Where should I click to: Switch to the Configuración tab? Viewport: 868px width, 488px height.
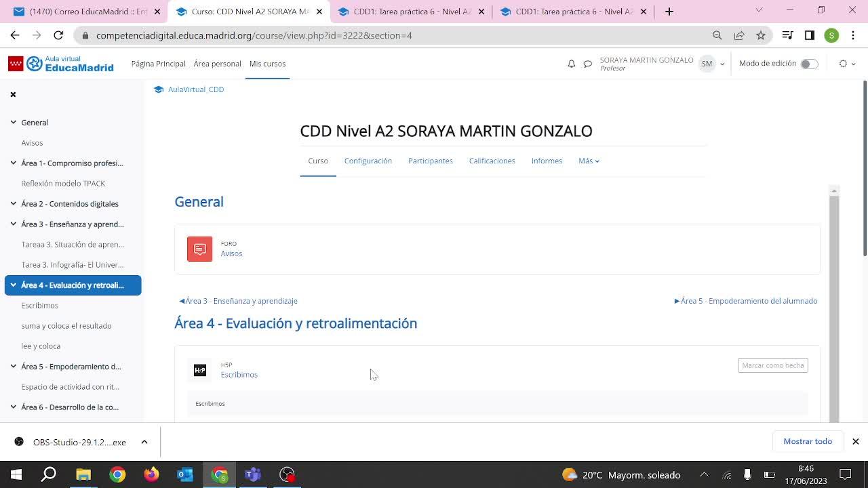point(368,161)
